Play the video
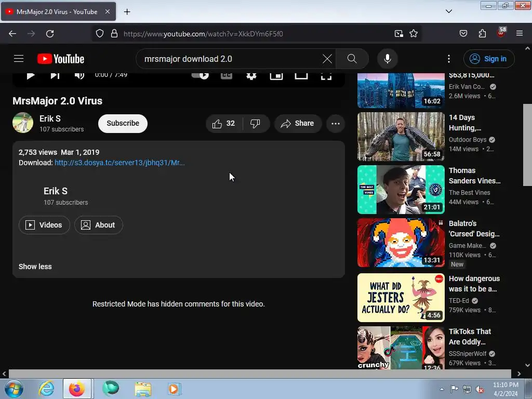This screenshot has width=532, height=399. (31, 76)
